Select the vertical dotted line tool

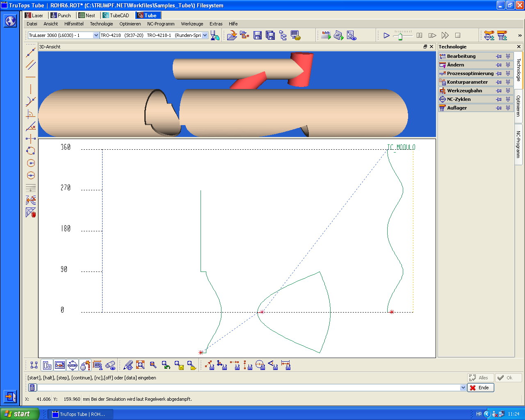[31, 89]
